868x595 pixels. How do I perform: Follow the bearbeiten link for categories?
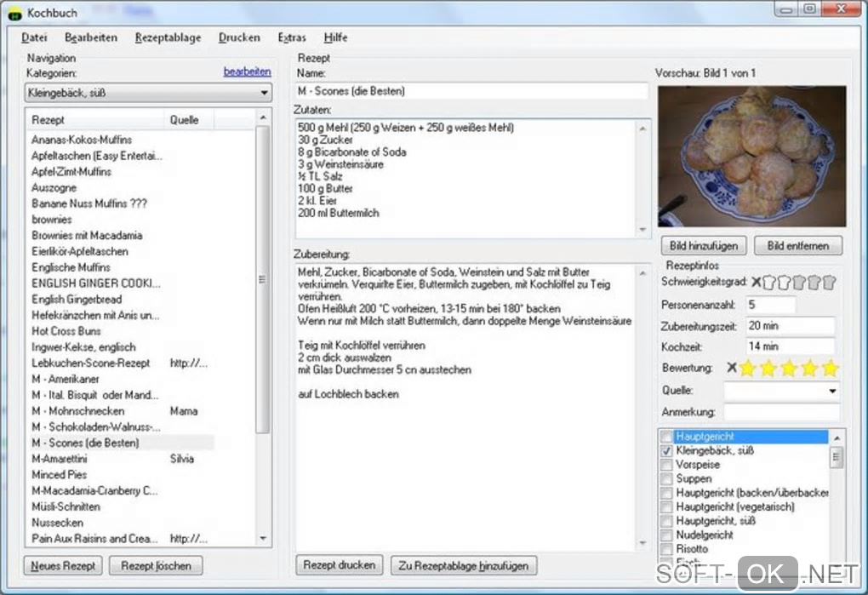[x=247, y=72]
